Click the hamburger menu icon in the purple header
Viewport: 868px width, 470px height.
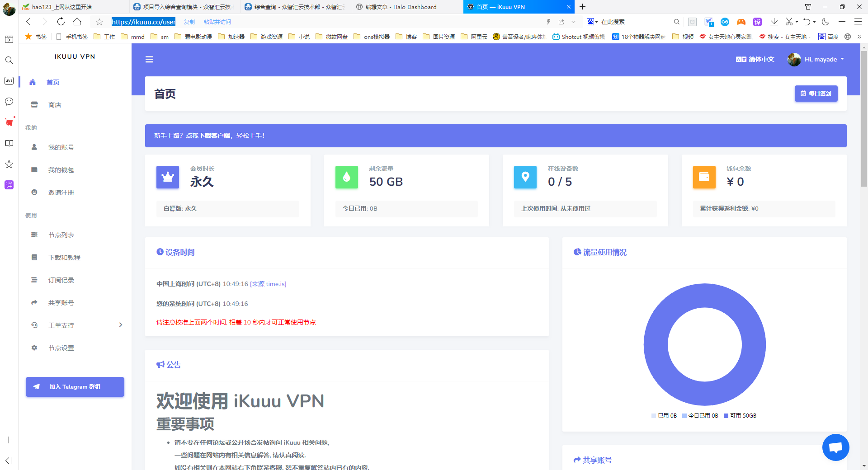pyautogui.click(x=149, y=59)
